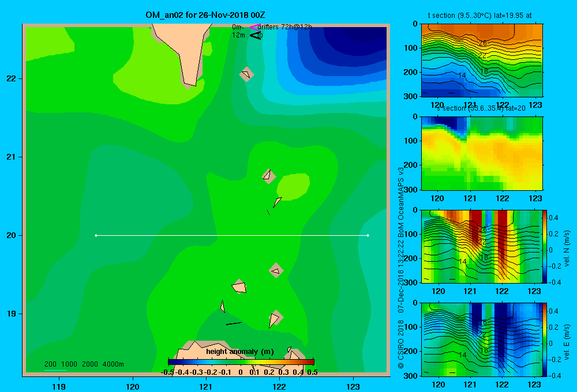577x392 pixels.
Task: Click the height anomaly colorbar
Action: (x=241, y=362)
